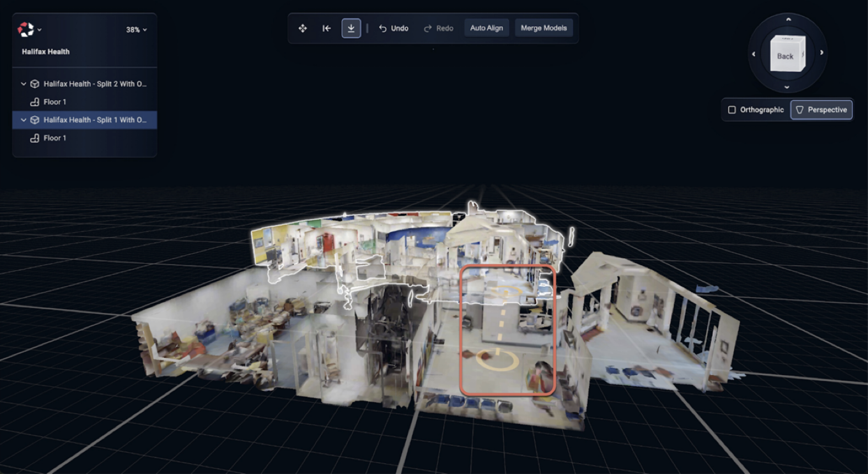Rotate view left using the navigation cube arrow
Image resolution: width=868 pixels, height=474 pixels.
pos(754,54)
